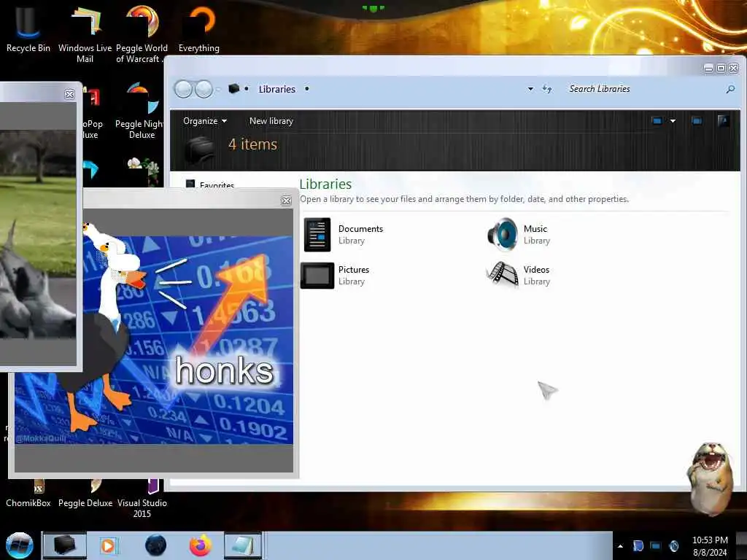The image size is (747, 560).
Task: Click the volume tray icon
Action: click(673, 545)
